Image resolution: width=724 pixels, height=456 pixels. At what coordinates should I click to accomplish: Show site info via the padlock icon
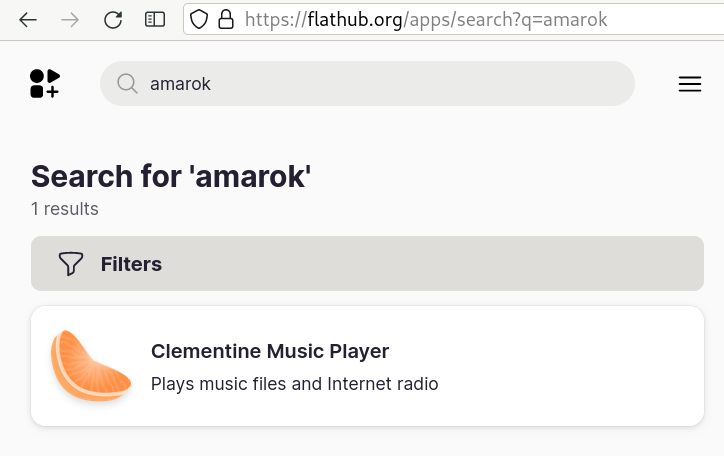tap(226, 19)
